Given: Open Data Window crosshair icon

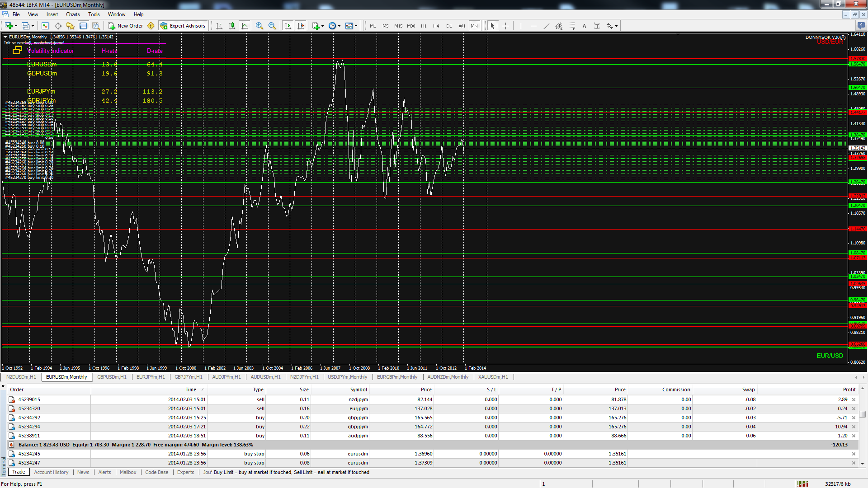Looking at the screenshot, I should coord(58,26).
